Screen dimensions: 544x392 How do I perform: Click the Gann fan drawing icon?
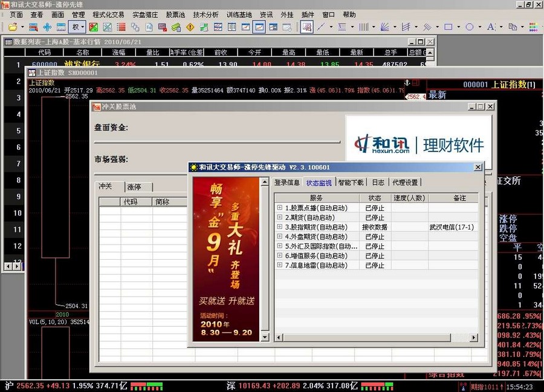coord(386,27)
